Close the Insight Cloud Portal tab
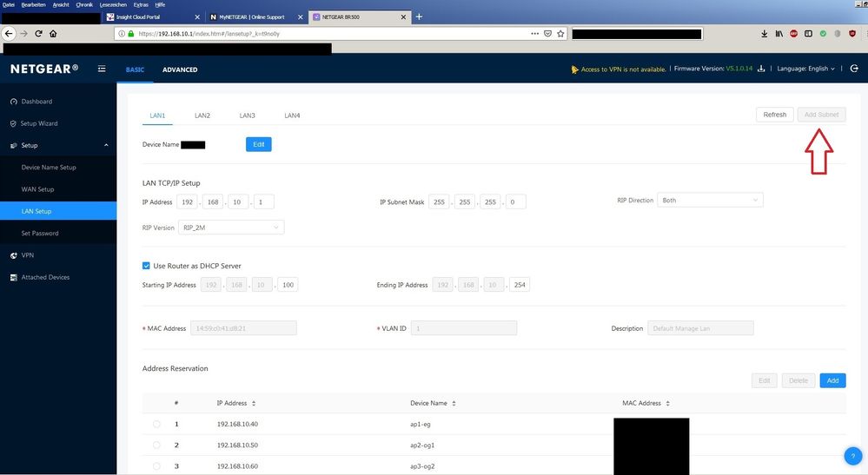 pyautogui.click(x=197, y=17)
